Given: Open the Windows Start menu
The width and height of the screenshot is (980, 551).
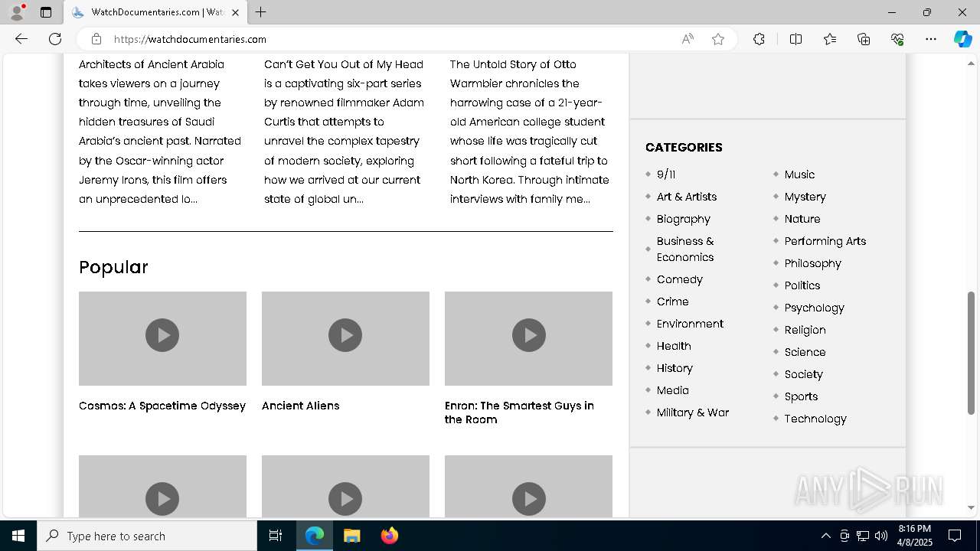Looking at the screenshot, I should tap(18, 536).
